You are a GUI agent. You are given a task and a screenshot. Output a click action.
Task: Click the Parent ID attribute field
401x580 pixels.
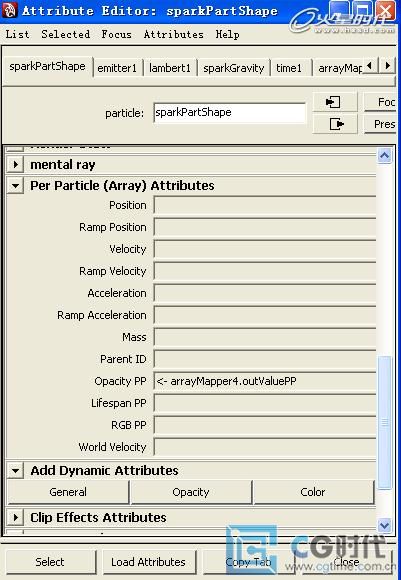(x=265, y=359)
